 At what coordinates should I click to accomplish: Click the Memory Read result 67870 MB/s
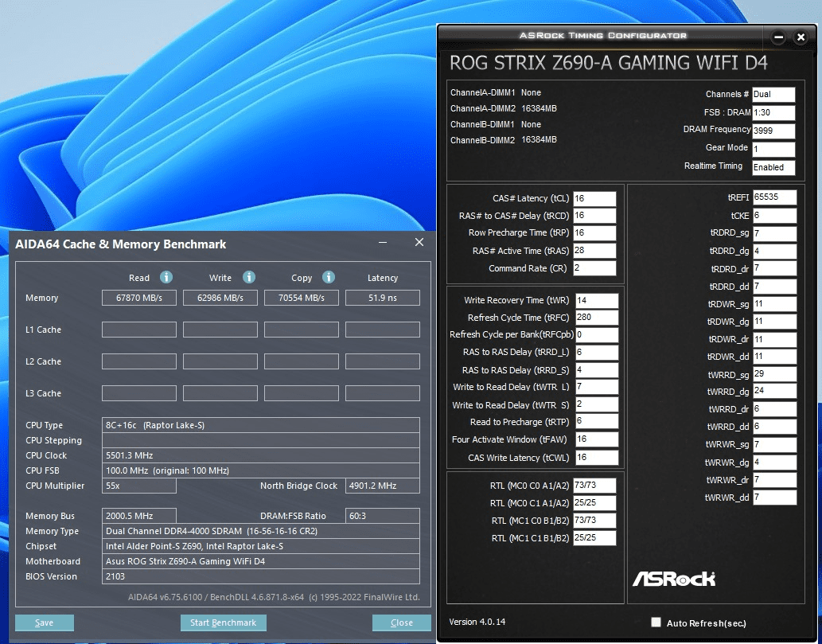(139, 298)
